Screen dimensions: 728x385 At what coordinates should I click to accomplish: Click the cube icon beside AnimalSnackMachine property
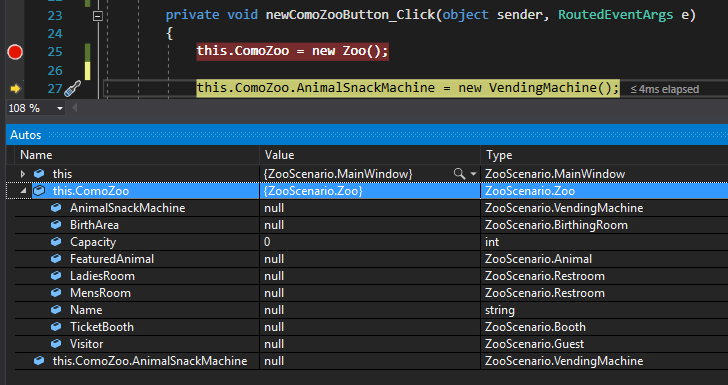click(56, 208)
